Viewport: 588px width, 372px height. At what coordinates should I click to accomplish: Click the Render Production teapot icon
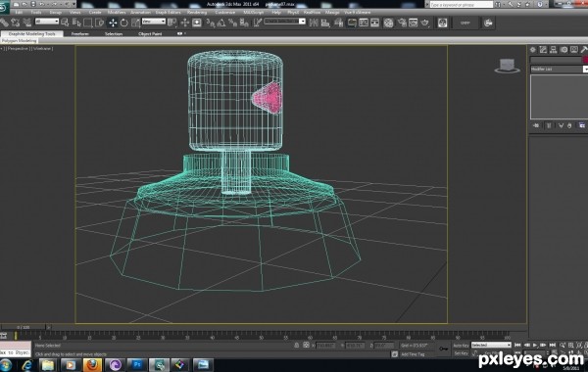point(425,23)
